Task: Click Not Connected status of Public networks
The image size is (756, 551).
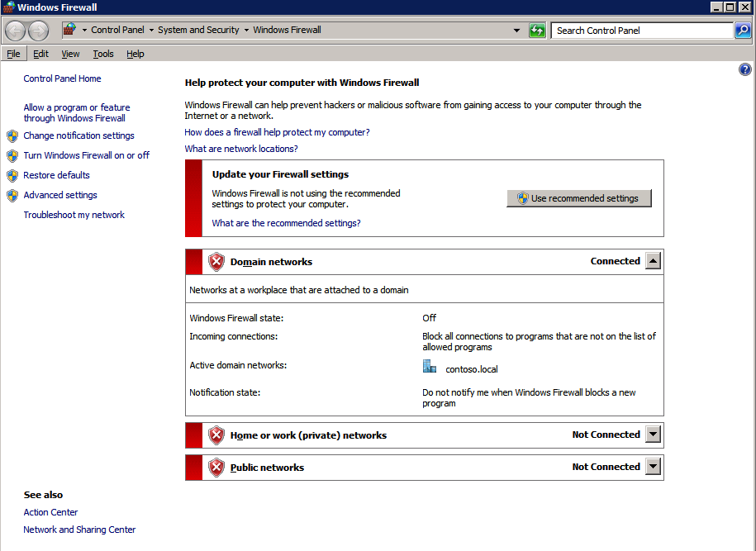Action: point(606,467)
